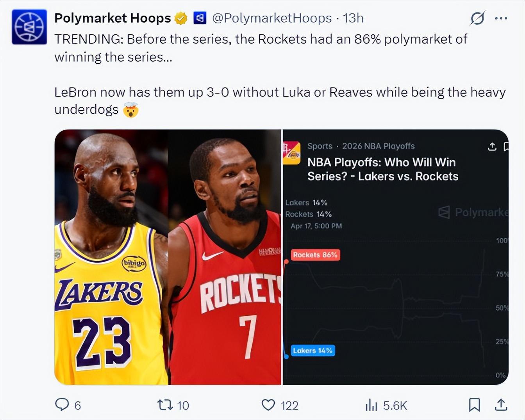
Task: Open the @PolymarketHoops handle link
Action: click(272, 18)
